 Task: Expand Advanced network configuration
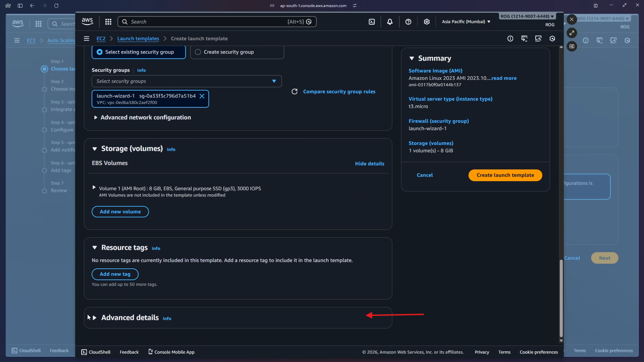[96, 117]
